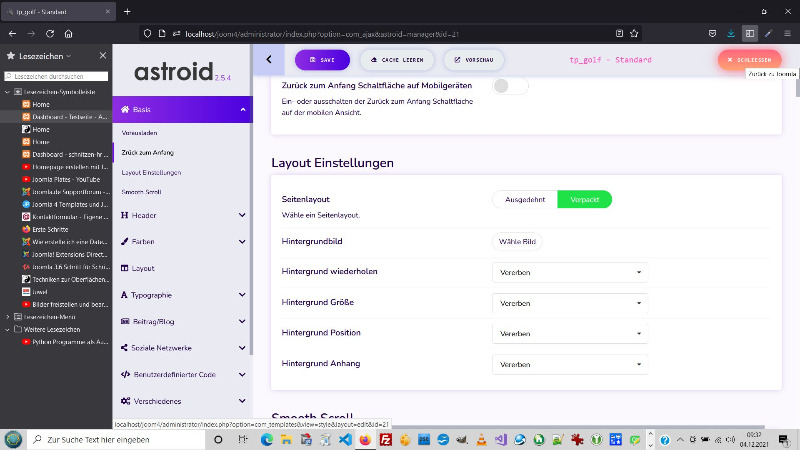Image resolution: width=800 pixels, height=450 pixels.
Task: Expand the Typographie section
Action: coord(183,295)
